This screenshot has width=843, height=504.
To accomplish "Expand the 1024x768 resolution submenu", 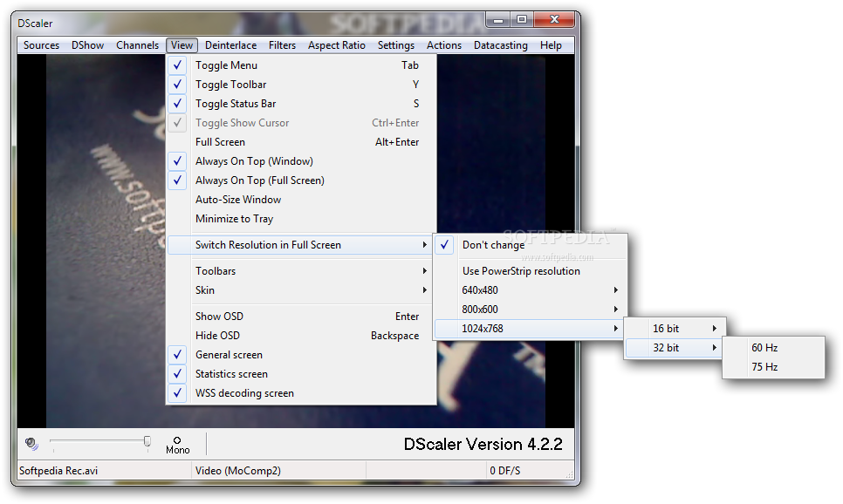I will coord(530,329).
